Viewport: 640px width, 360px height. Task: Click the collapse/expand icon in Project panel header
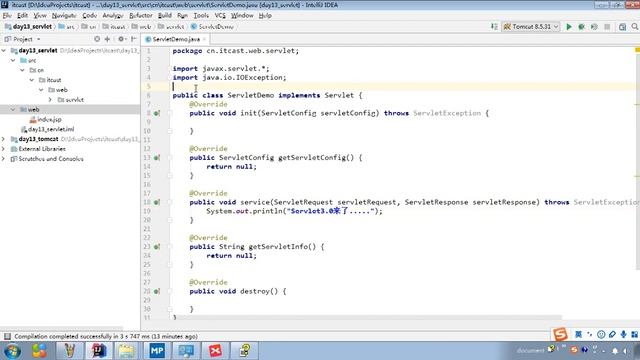[x=107, y=39]
